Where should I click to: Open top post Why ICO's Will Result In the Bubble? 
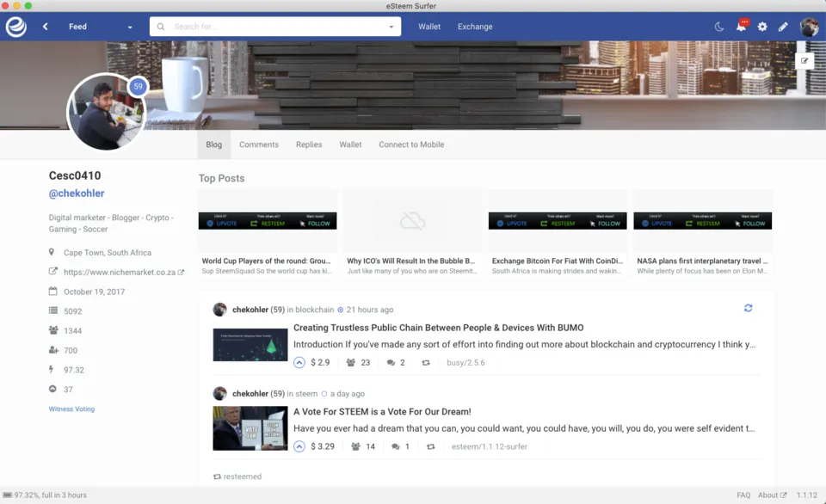pos(412,233)
